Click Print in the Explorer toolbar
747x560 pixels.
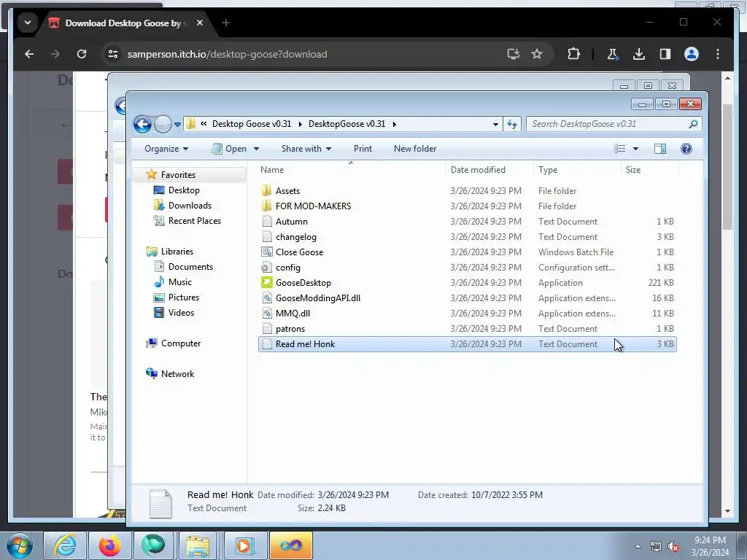point(363,149)
